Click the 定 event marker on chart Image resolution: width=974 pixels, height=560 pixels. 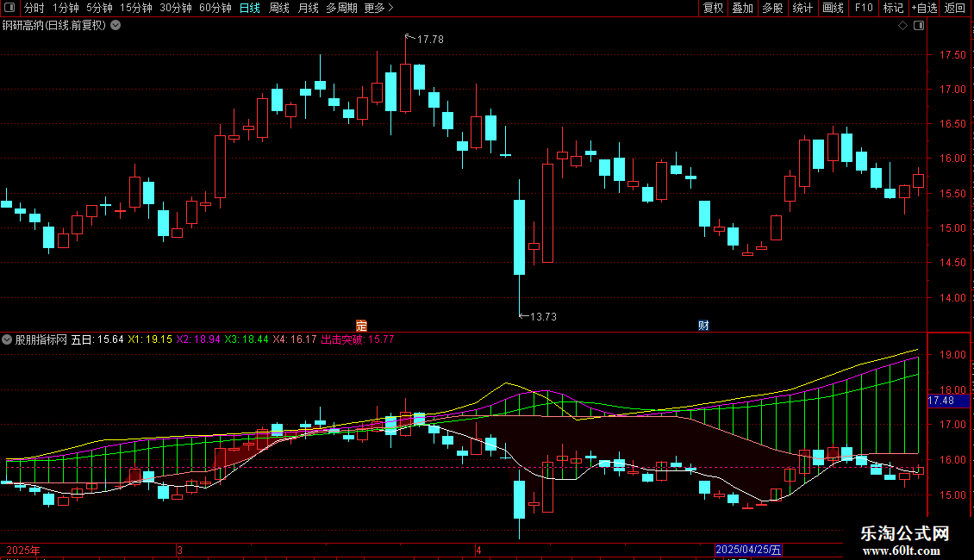(x=361, y=326)
